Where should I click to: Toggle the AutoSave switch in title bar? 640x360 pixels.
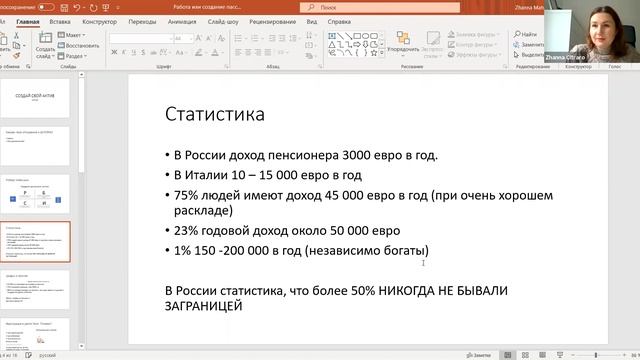[46, 7]
